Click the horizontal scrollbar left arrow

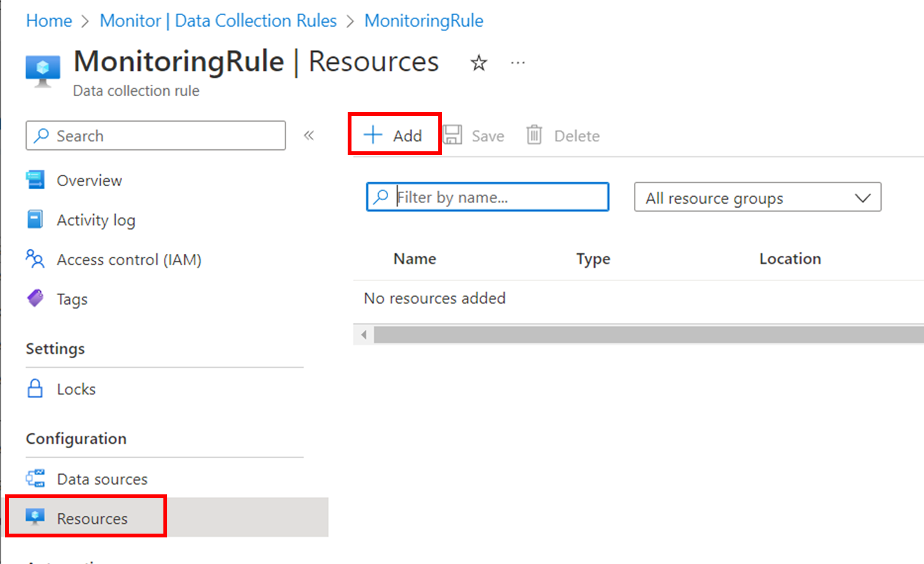[364, 334]
